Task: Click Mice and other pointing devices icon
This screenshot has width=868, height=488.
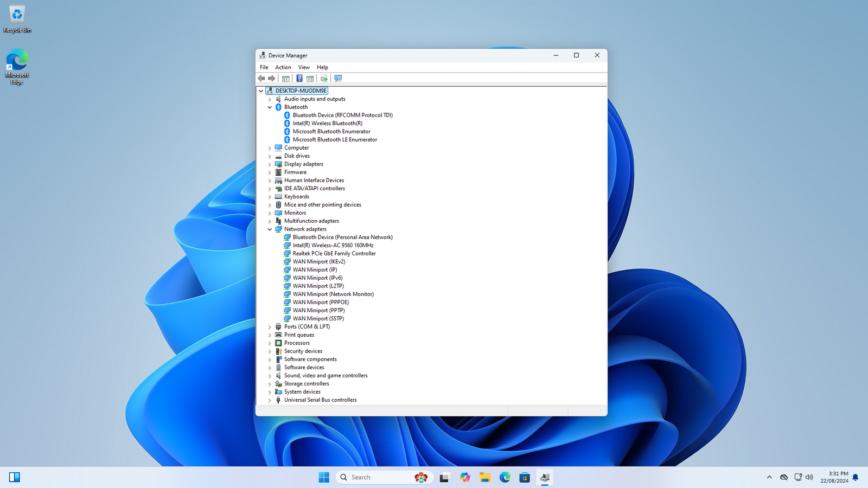Action: click(x=278, y=204)
